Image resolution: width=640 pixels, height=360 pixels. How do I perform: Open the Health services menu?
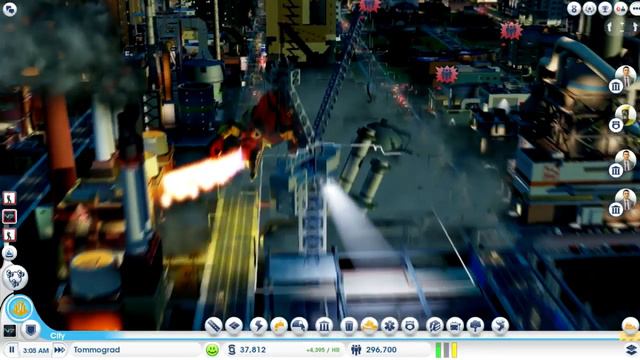(x=390, y=326)
